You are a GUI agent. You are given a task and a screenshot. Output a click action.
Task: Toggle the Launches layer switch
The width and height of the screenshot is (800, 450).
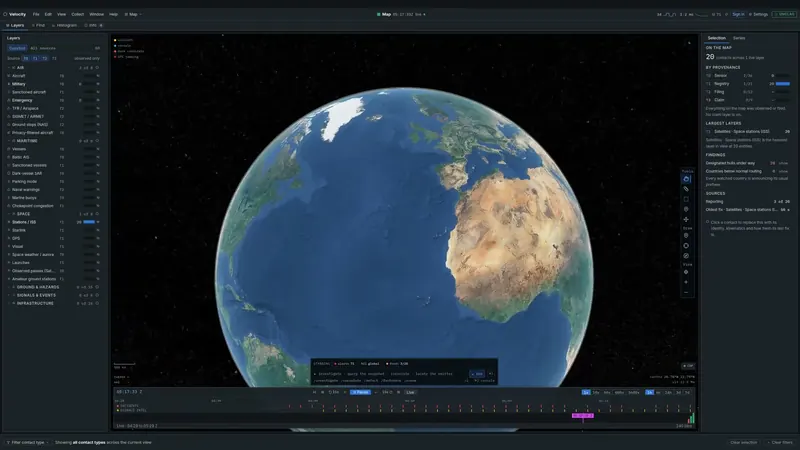point(90,263)
